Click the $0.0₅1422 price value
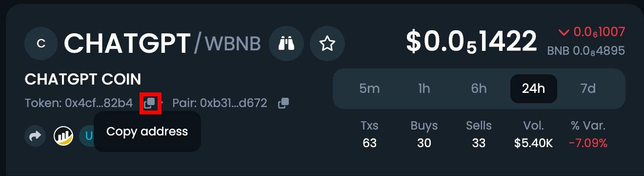644x176 pixels. click(472, 42)
